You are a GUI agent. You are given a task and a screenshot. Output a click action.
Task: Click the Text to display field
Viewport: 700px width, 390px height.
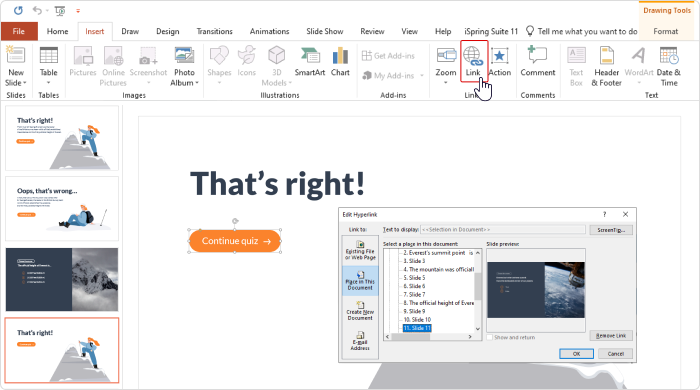(503, 229)
